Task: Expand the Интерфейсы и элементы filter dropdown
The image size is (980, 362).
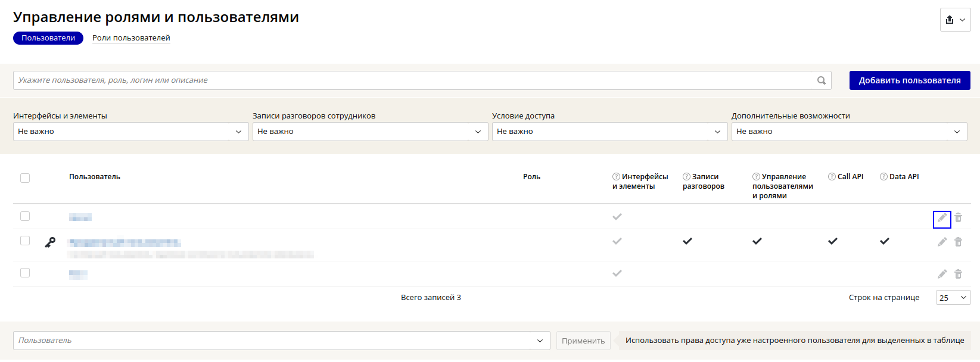Action: click(x=130, y=132)
